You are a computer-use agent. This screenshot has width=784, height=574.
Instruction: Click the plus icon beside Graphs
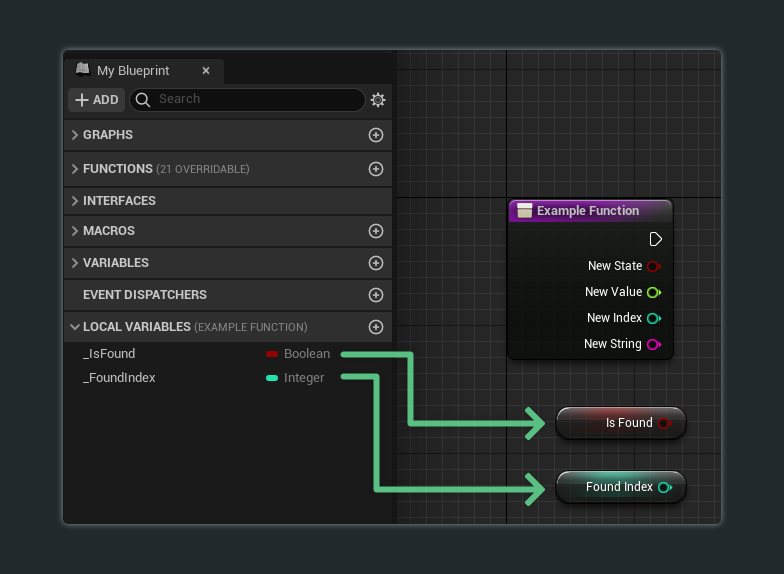(x=376, y=135)
